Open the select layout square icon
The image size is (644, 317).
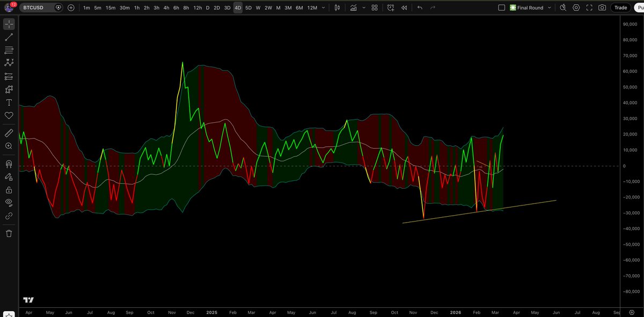coord(502,8)
